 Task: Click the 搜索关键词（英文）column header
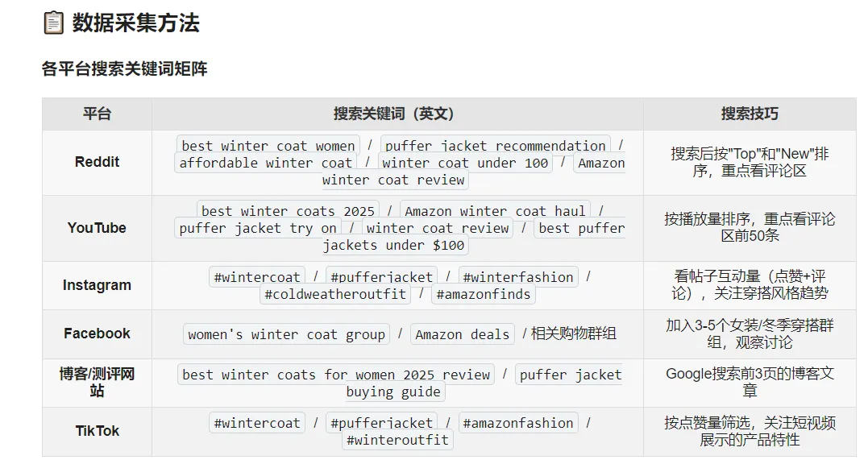[397, 114]
